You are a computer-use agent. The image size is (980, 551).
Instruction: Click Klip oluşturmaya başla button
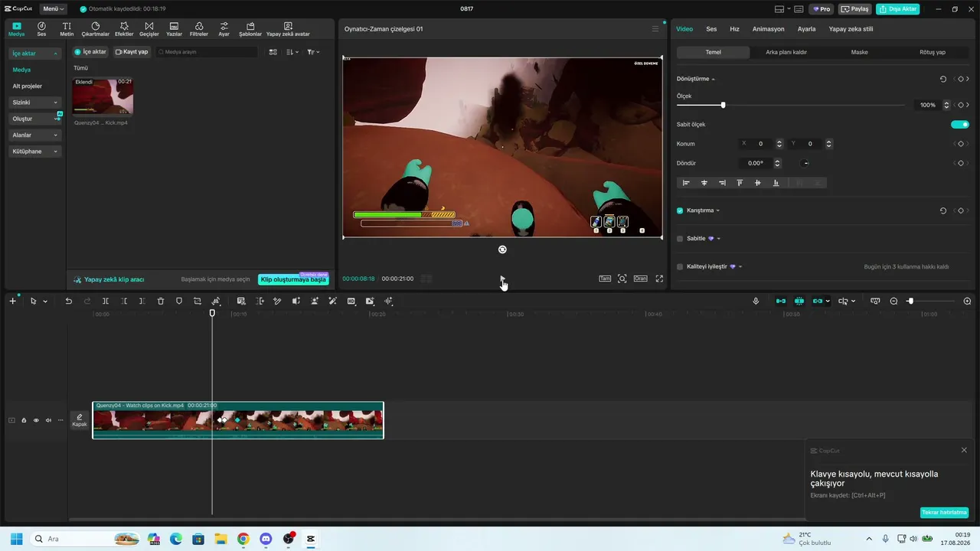tap(293, 279)
